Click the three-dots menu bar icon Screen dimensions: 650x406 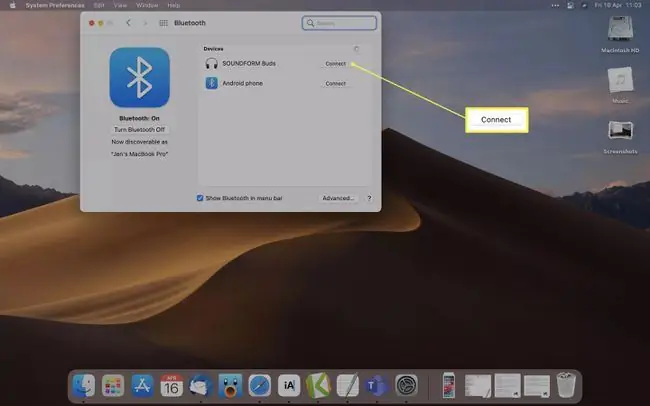tap(555, 5)
